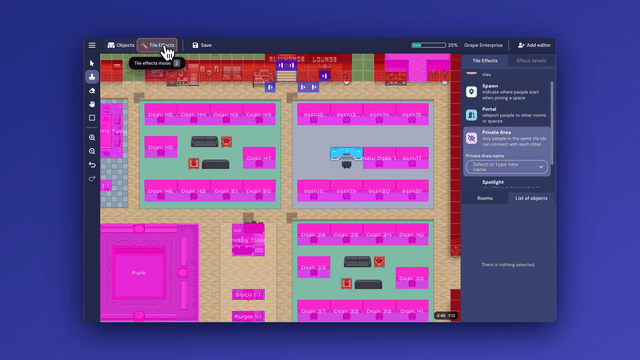
Task: Click the Grape Enterprise space name
Action: click(483, 45)
